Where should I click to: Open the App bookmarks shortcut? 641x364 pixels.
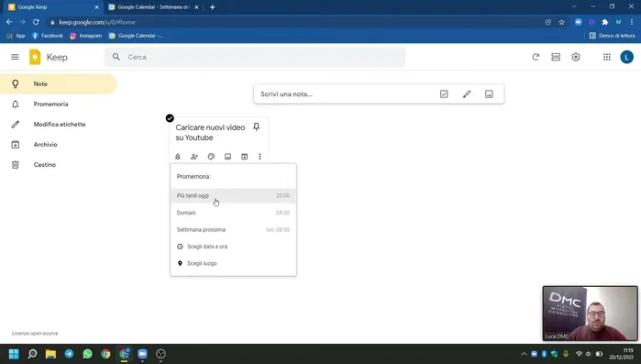point(16,36)
